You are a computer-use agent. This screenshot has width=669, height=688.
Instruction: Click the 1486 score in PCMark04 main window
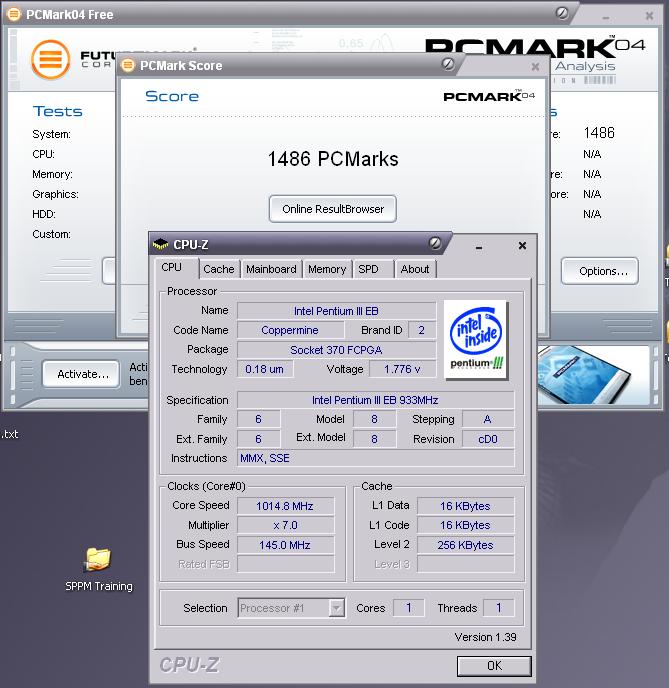click(x=599, y=133)
